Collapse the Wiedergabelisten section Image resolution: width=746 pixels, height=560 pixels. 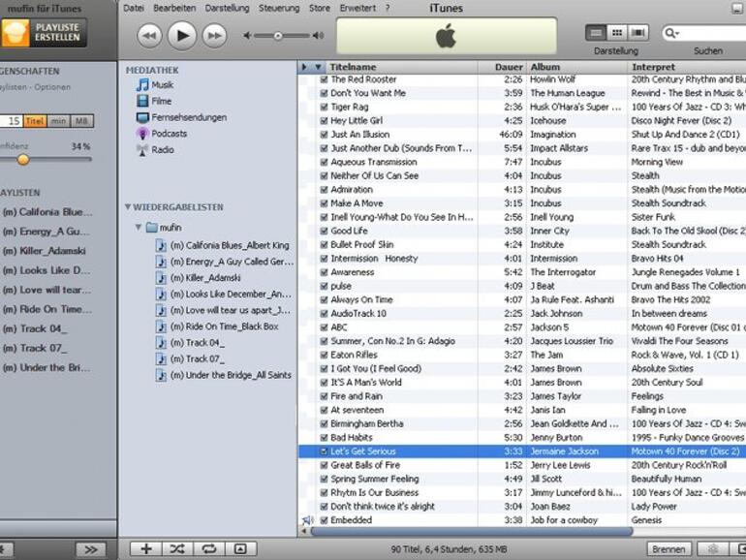click(127, 207)
